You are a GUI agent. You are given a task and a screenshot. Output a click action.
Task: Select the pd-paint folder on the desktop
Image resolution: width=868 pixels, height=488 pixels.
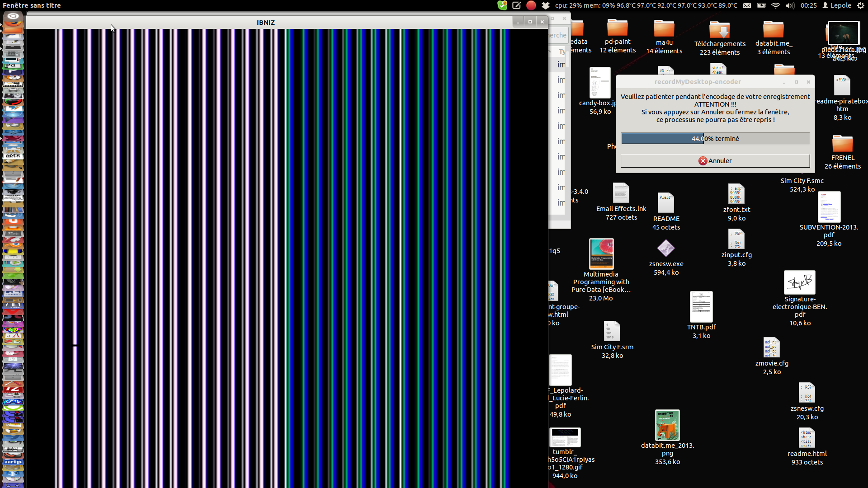617,28
